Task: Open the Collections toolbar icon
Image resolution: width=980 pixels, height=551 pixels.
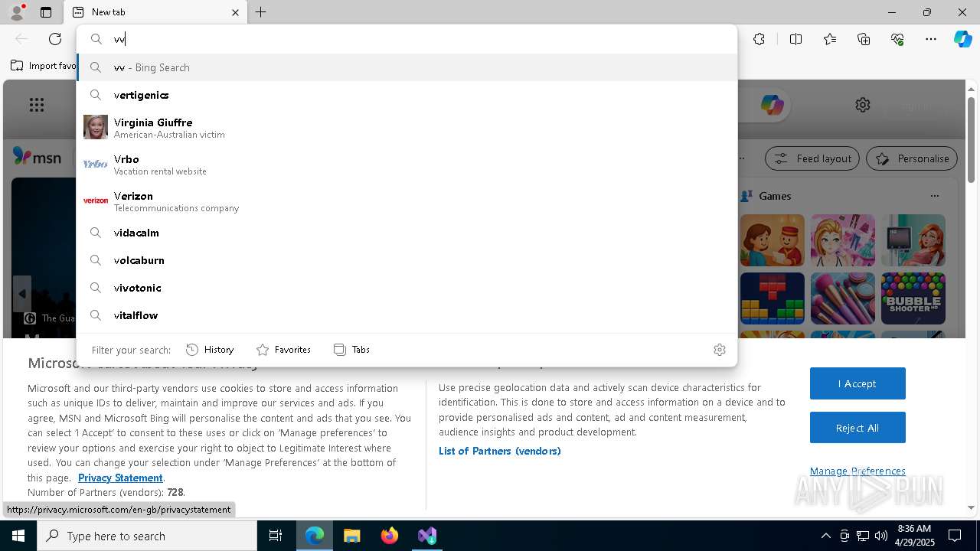Action: click(864, 39)
